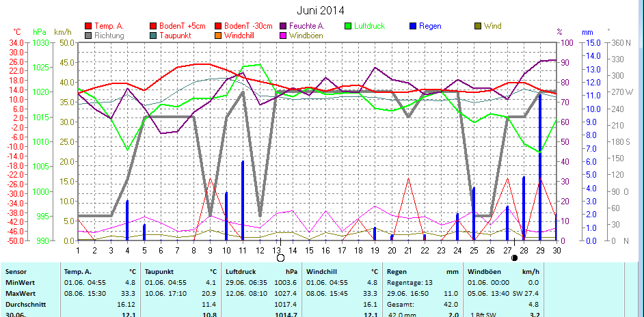Viewport: 644px width, 317px height.
Task: Click the hPa axis unit label
Action: point(40,31)
